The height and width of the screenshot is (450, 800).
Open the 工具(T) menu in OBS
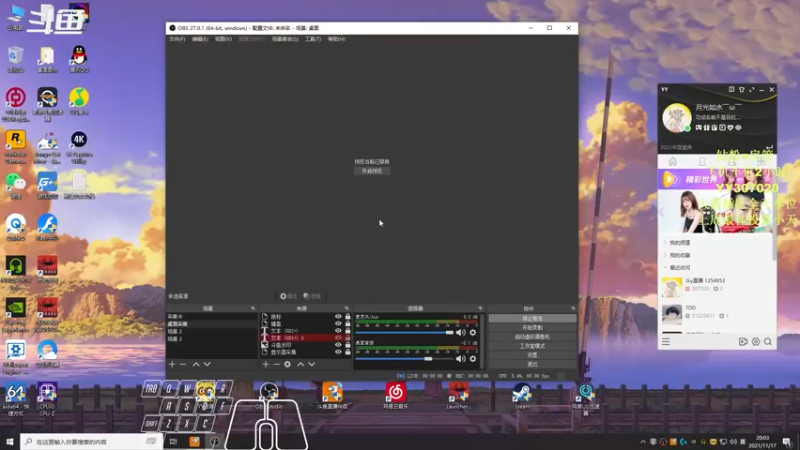[x=313, y=39]
